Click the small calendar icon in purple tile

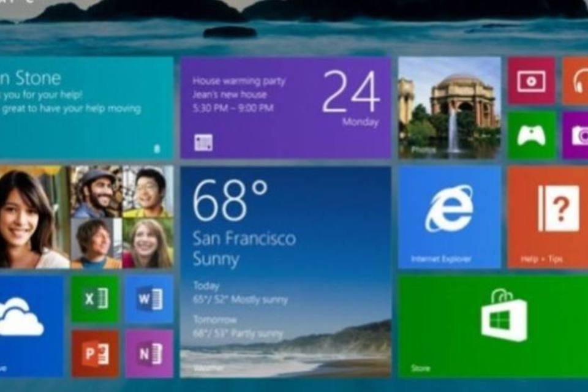(x=203, y=143)
